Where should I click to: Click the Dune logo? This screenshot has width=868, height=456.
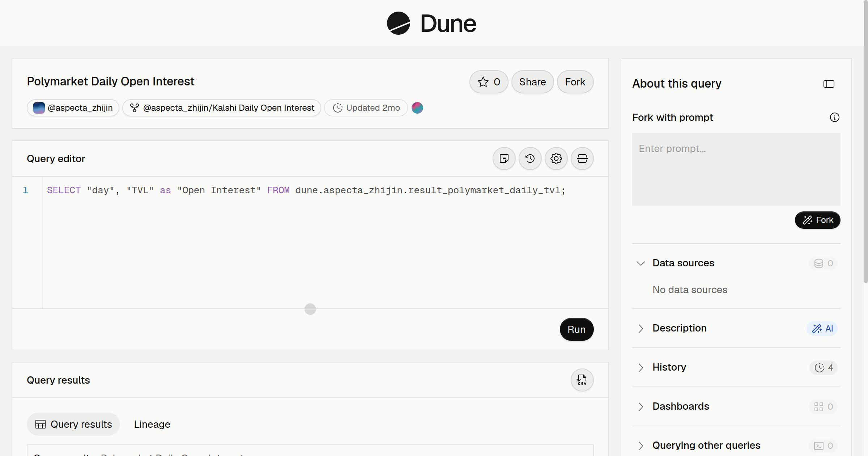(x=431, y=23)
